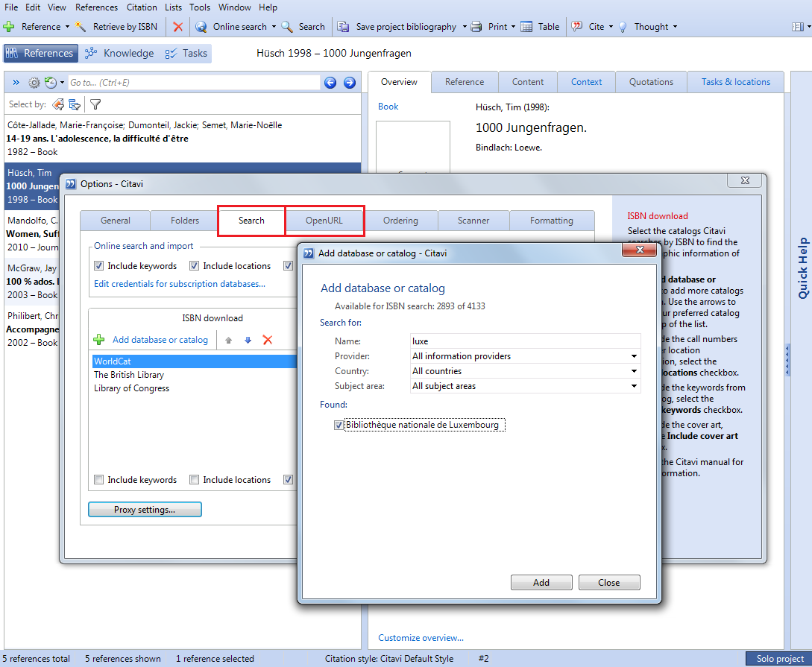The height and width of the screenshot is (667, 812).
Task: Expand the Save project bibliography dropdown arrow
Action: point(465,26)
